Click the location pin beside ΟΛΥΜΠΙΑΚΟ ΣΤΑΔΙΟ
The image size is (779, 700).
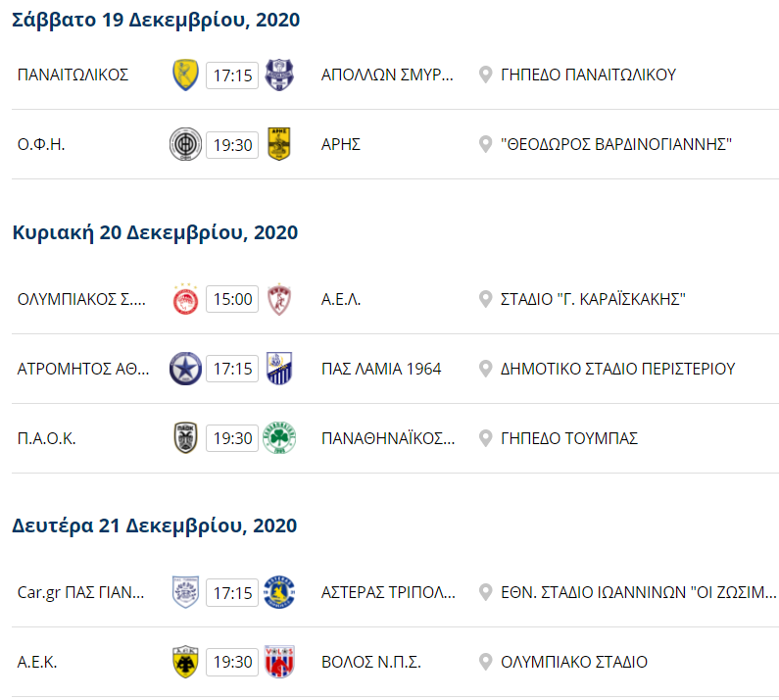coord(484,662)
